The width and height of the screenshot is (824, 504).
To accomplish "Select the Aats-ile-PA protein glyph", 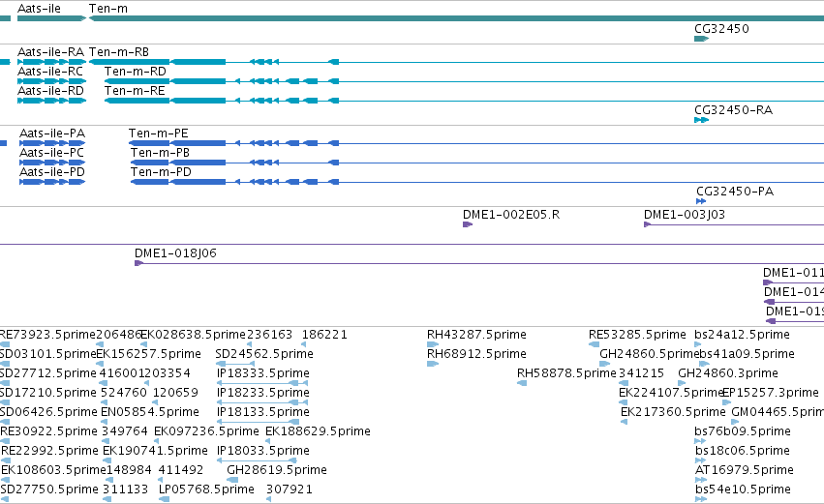I will point(52,143).
